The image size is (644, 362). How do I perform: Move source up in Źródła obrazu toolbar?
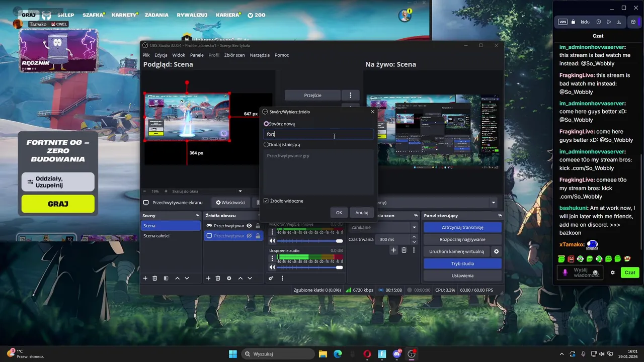(x=240, y=278)
